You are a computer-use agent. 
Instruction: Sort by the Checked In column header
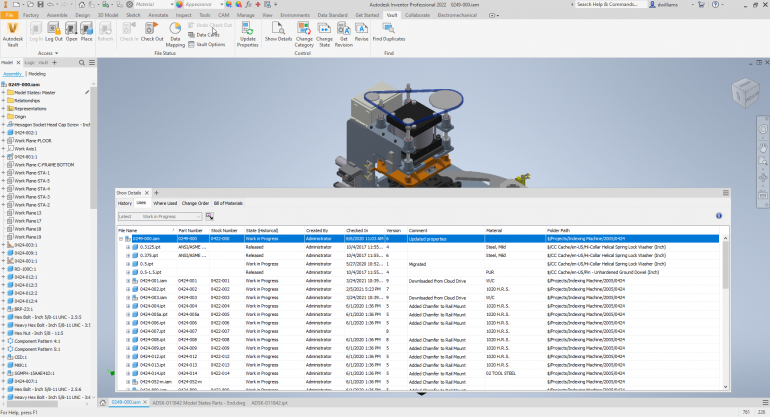(364, 230)
